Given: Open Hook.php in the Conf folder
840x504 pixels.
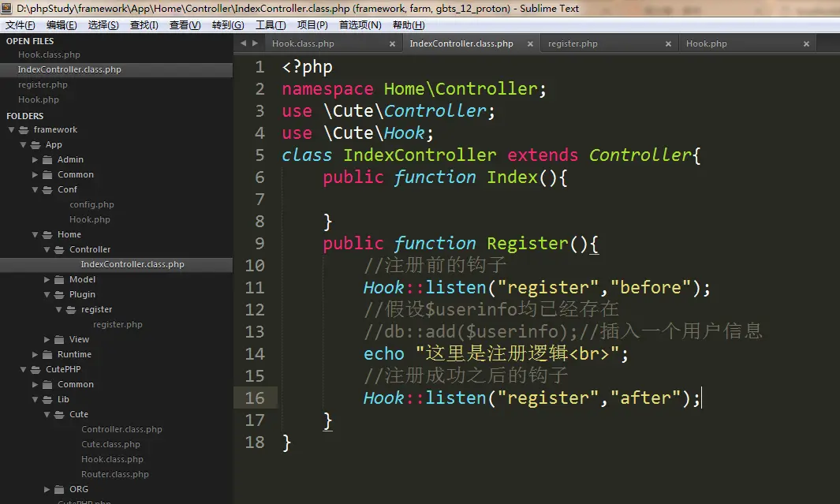Looking at the screenshot, I should pyautogui.click(x=89, y=219).
